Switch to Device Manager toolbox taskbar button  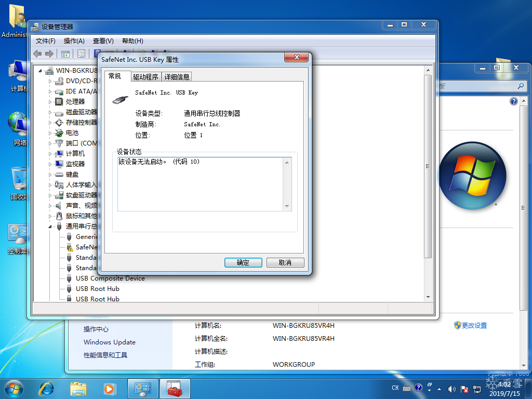click(x=175, y=389)
